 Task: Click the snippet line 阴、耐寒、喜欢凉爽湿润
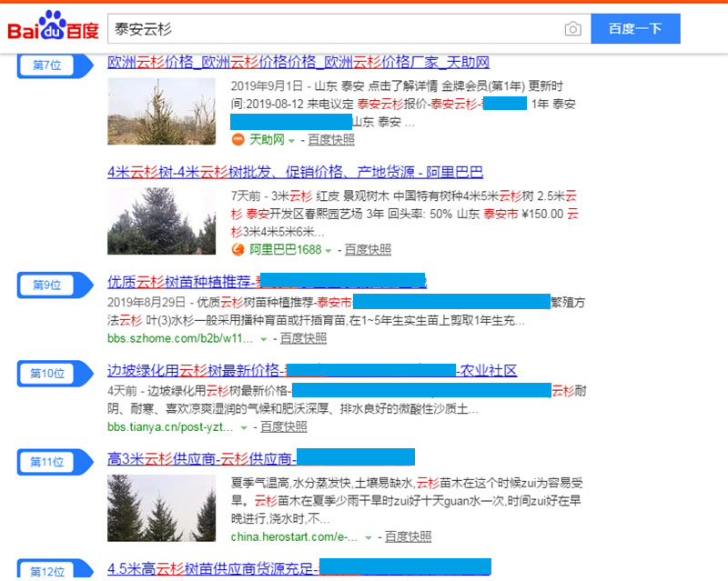tap(293, 409)
